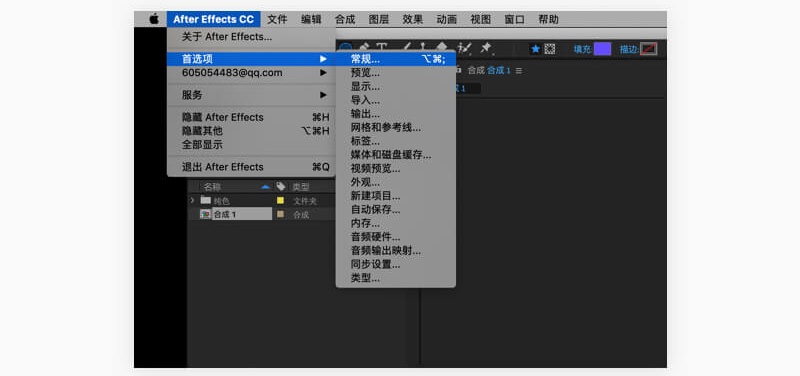Click the tag label column icon

pyautogui.click(x=280, y=187)
